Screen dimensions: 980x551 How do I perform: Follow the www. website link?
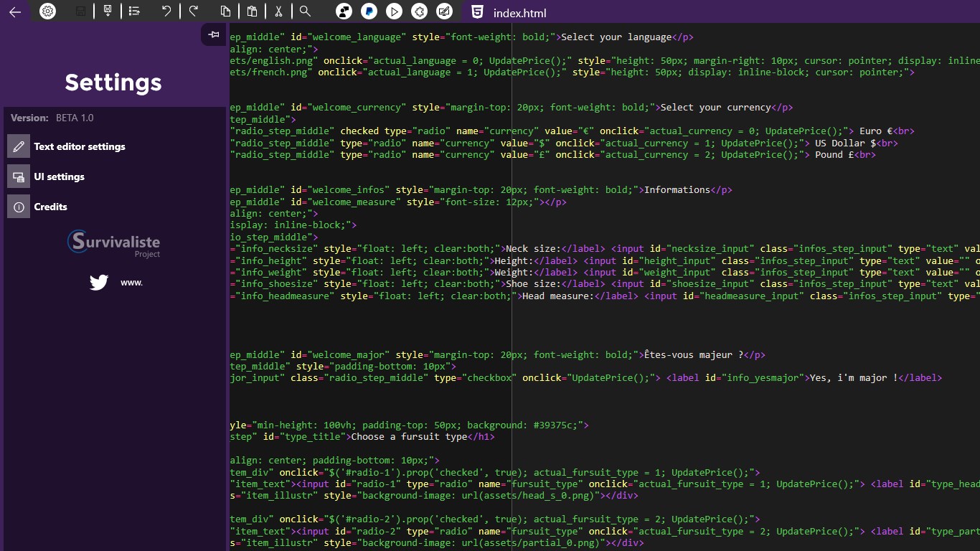point(131,283)
